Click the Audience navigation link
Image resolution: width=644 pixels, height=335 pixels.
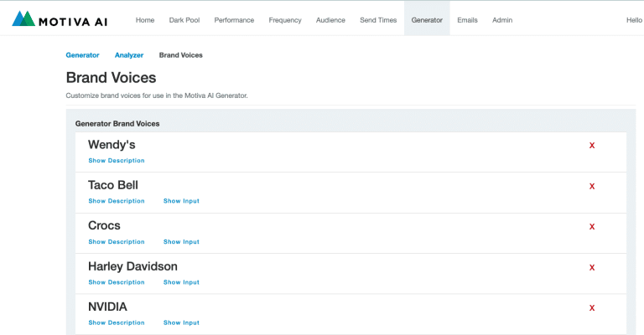[x=330, y=20]
